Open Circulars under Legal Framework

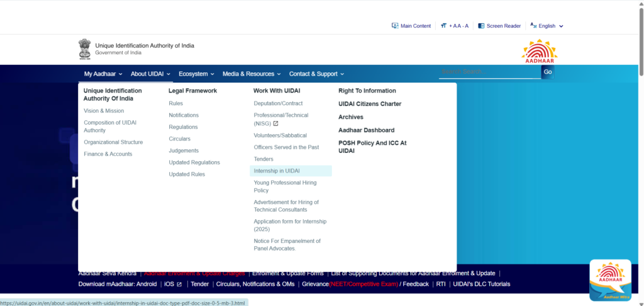(179, 139)
